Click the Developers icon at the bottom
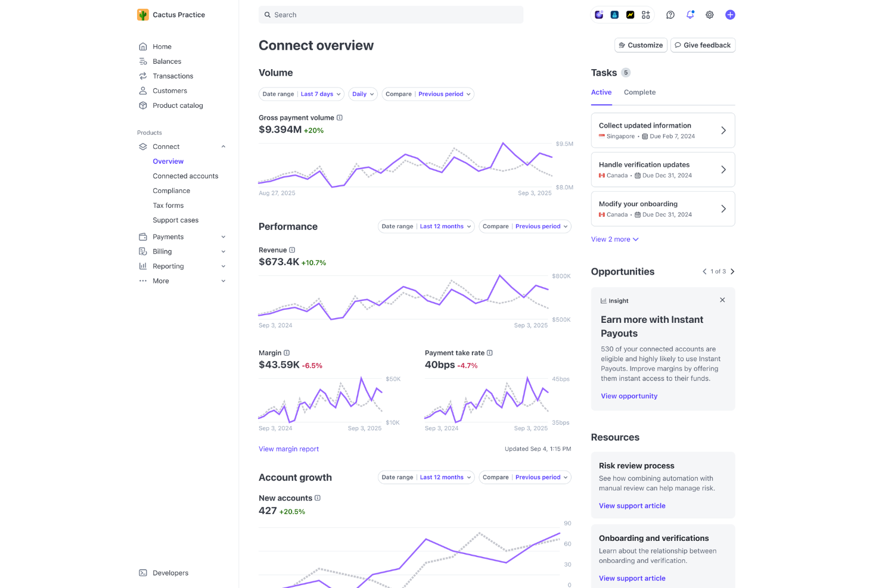 pos(143,573)
